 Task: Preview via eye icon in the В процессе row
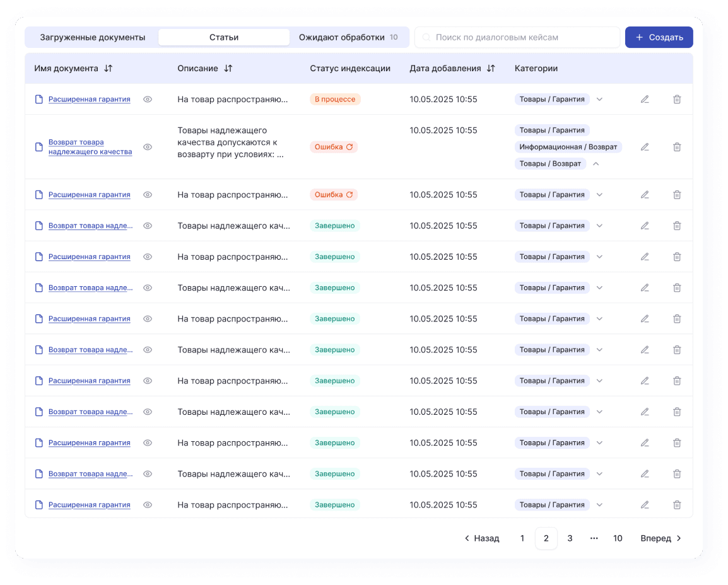click(148, 99)
